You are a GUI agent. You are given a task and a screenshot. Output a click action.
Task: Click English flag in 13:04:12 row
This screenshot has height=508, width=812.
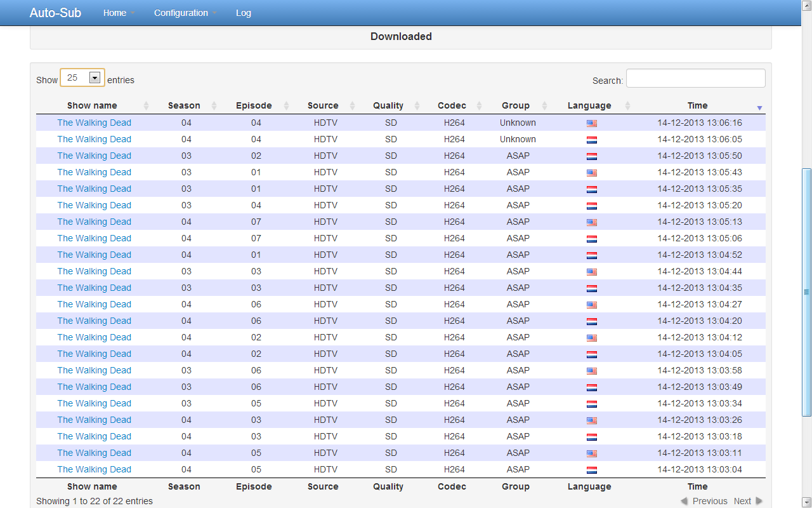coord(592,338)
